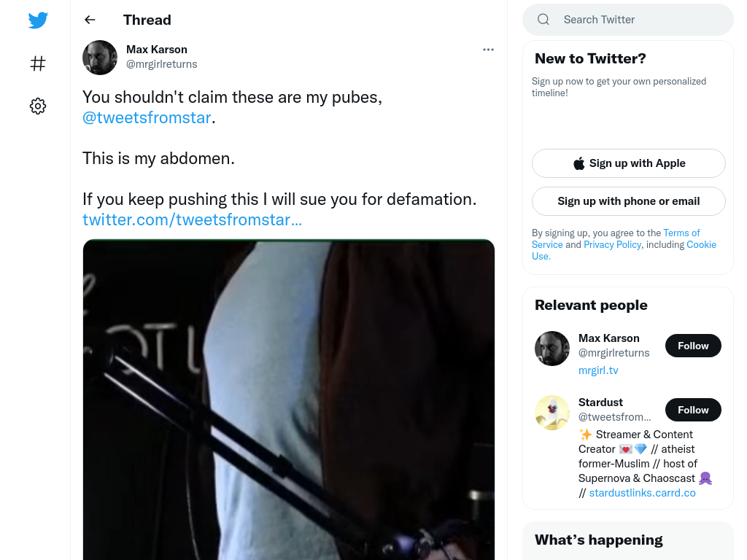
Task: Click the search magnifier icon
Action: [x=543, y=20]
